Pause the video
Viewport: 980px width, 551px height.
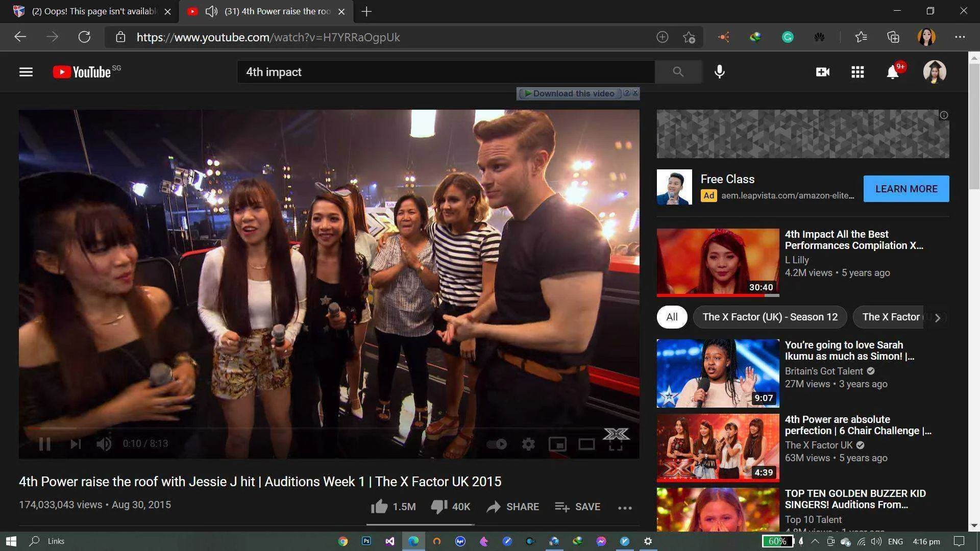[x=45, y=444]
